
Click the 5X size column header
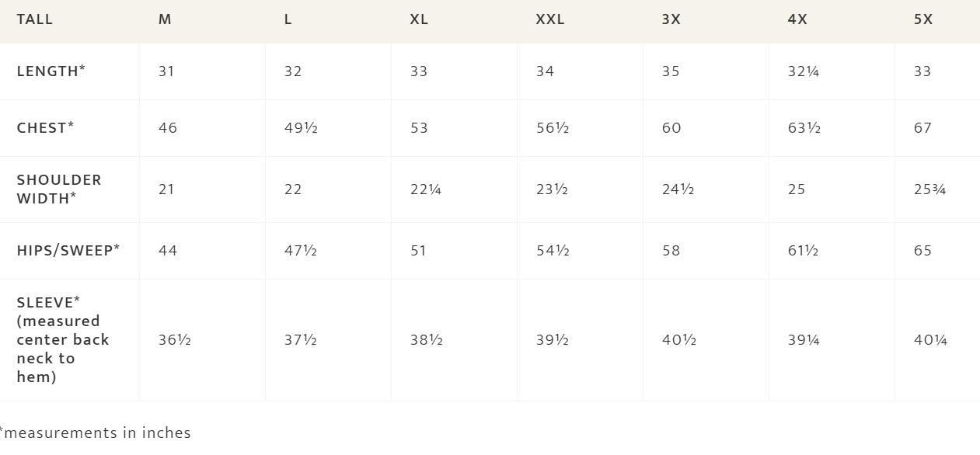(923, 19)
